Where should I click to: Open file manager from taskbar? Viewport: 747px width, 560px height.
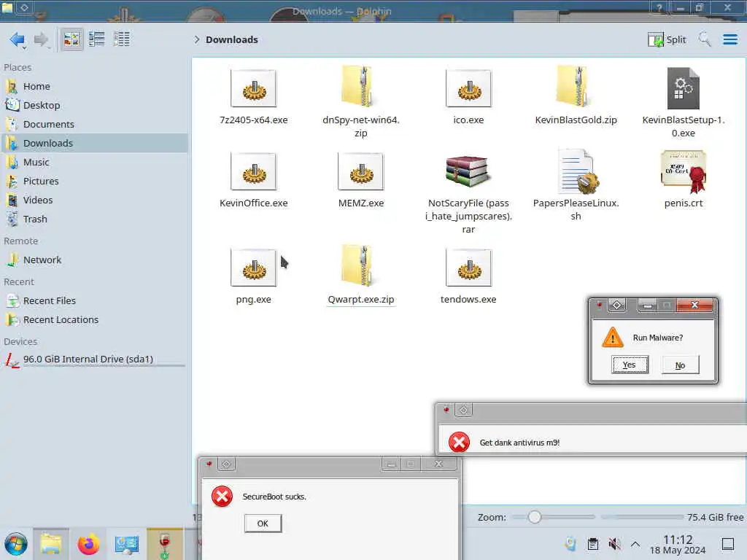click(51, 544)
